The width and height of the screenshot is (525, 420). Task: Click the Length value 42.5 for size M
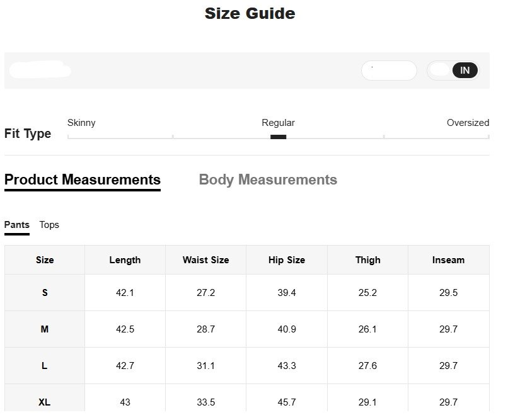pos(125,329)
